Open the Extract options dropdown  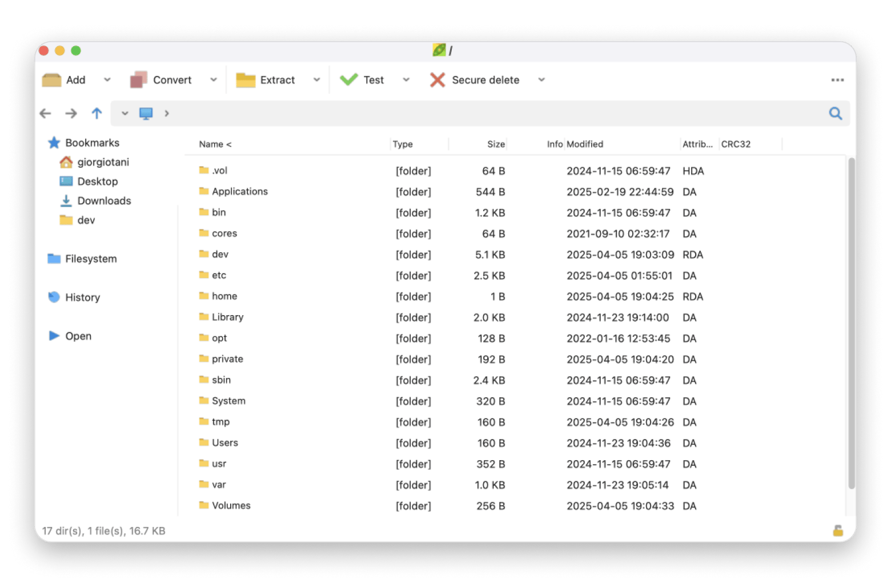tap(316, 80)
